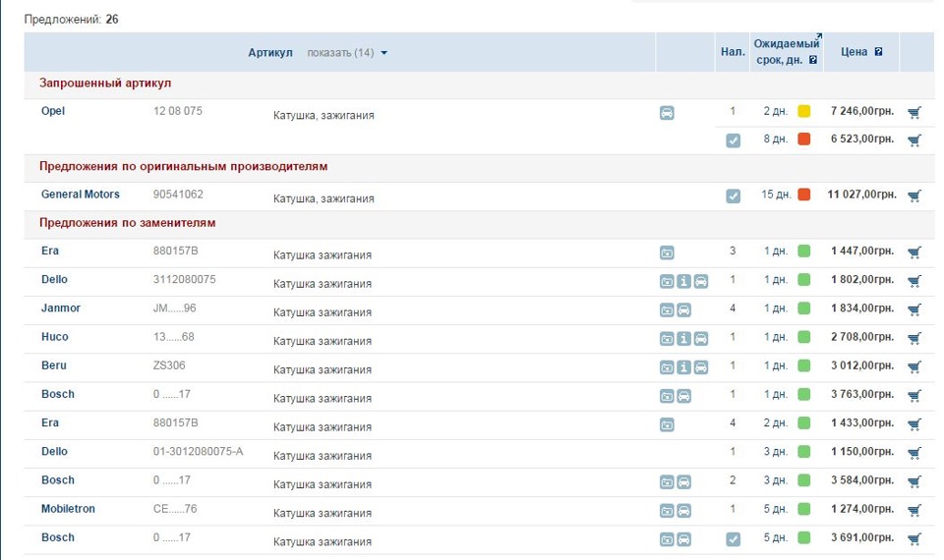Expand the показать (14) article dropdown
Viewport: 944px width, 560px height.
[x=347, y=53]
